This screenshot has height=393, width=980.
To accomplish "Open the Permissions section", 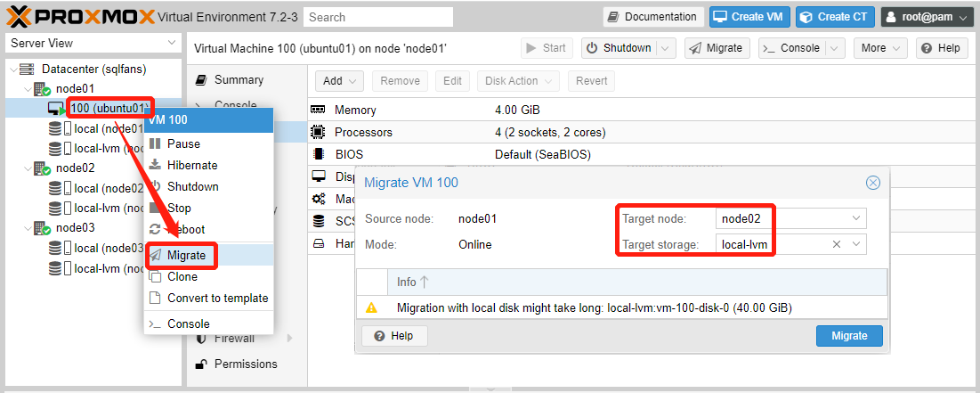I will tap(247, 364).
